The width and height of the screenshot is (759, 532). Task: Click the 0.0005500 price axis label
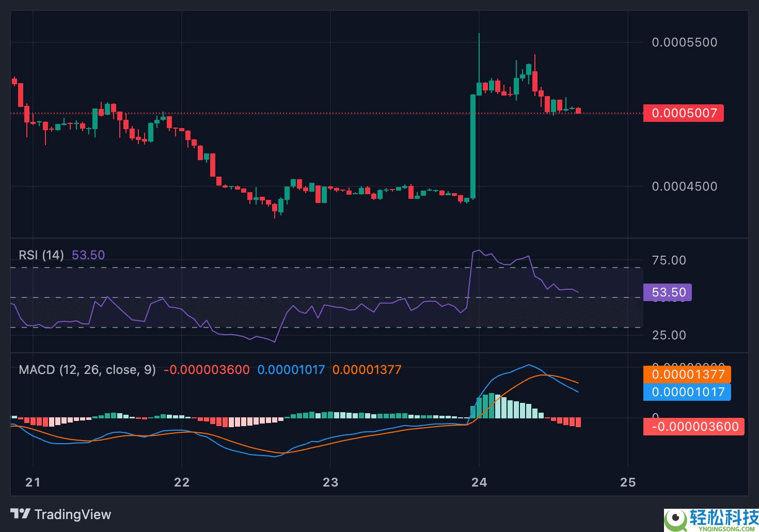[684, 42]
